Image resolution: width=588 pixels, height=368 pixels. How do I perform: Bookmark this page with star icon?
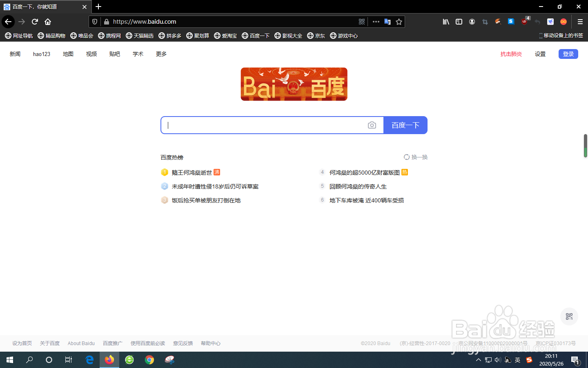pyautogui.click(x=399, y=22)
